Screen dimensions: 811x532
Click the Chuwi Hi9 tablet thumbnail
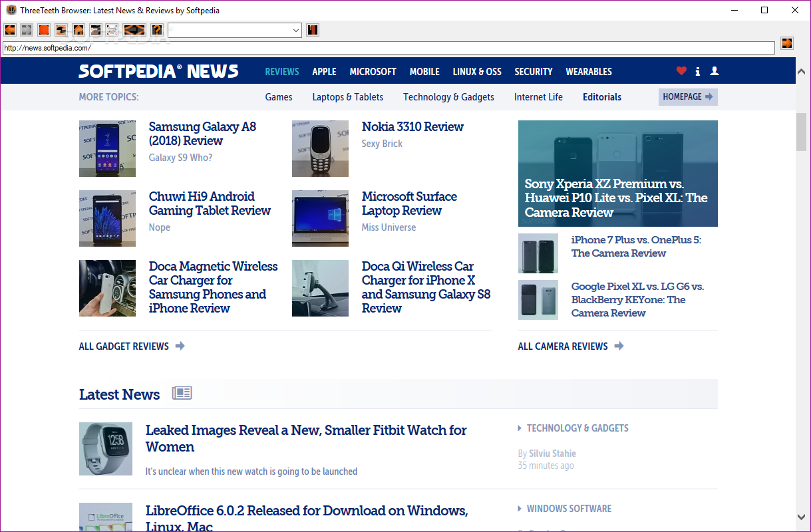tap(107, 218)
